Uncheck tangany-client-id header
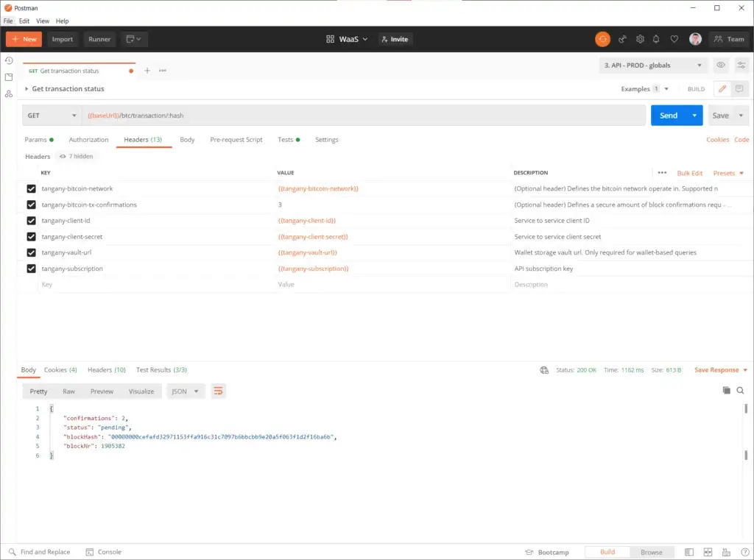 (31, 221)
